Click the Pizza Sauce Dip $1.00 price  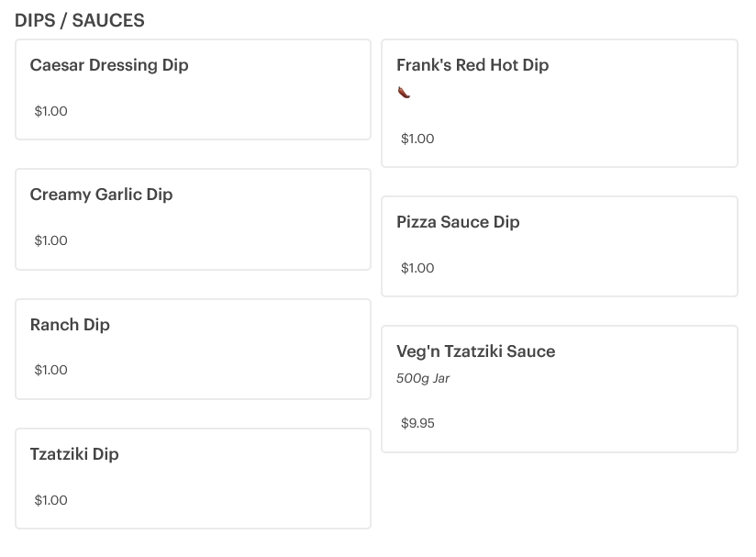[x=417, y=268]
